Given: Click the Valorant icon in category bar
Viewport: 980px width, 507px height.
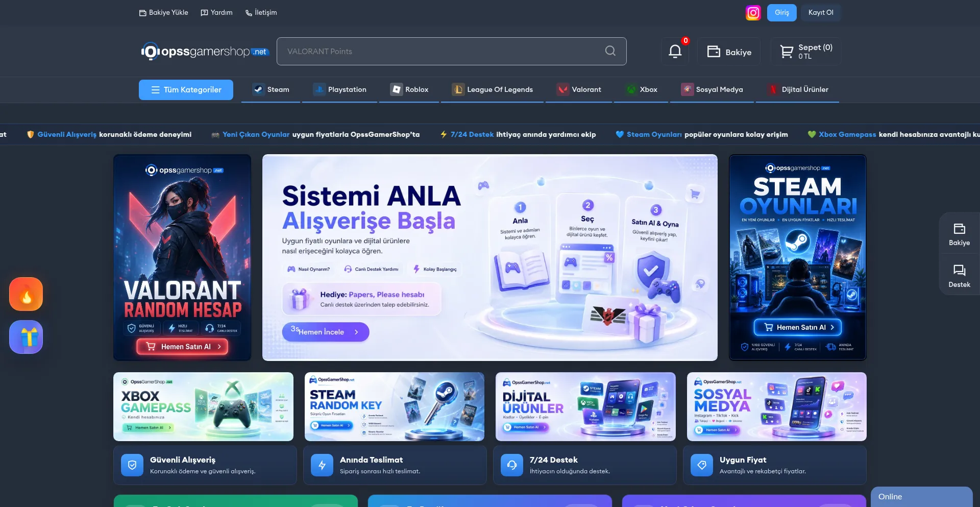Looking at the screenshot, I should (x=563, y=89).
